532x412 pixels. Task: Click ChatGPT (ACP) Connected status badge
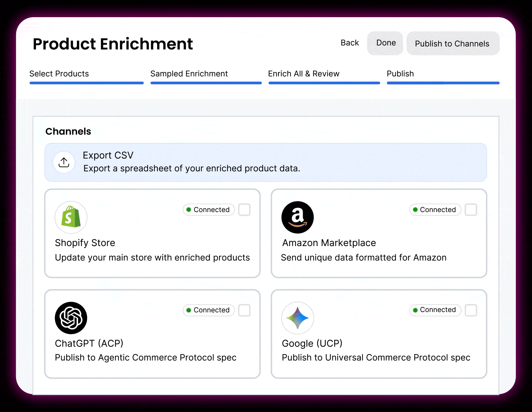coord(208,310)
